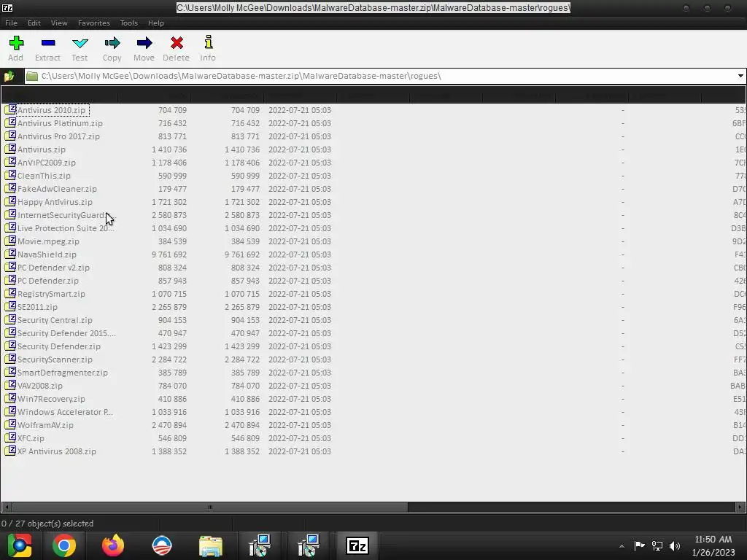Open the address bar path dropdown
This screenshot has width=747, height=560.
[x=740, y=76]
